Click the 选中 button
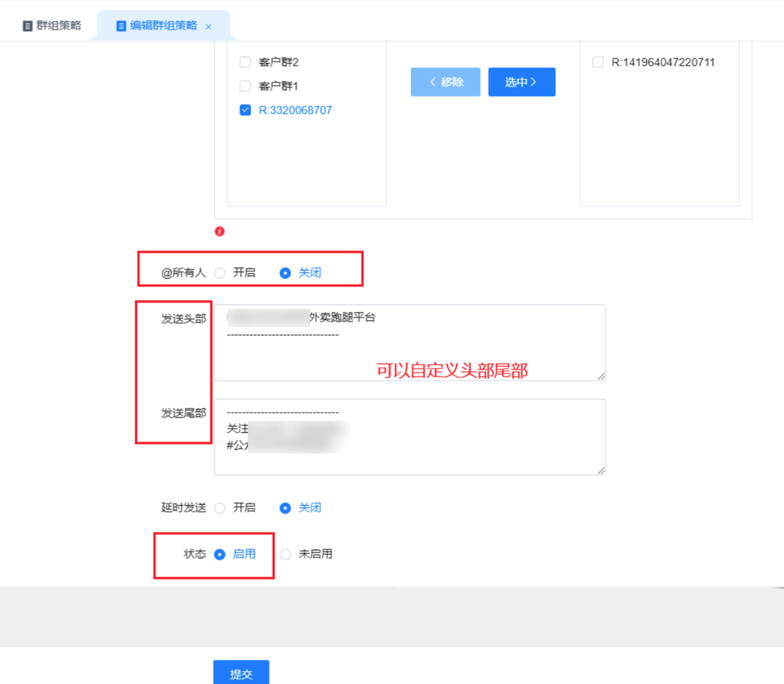Image resolution: width=784 pixels, height=684 pixels. point(521,82)
